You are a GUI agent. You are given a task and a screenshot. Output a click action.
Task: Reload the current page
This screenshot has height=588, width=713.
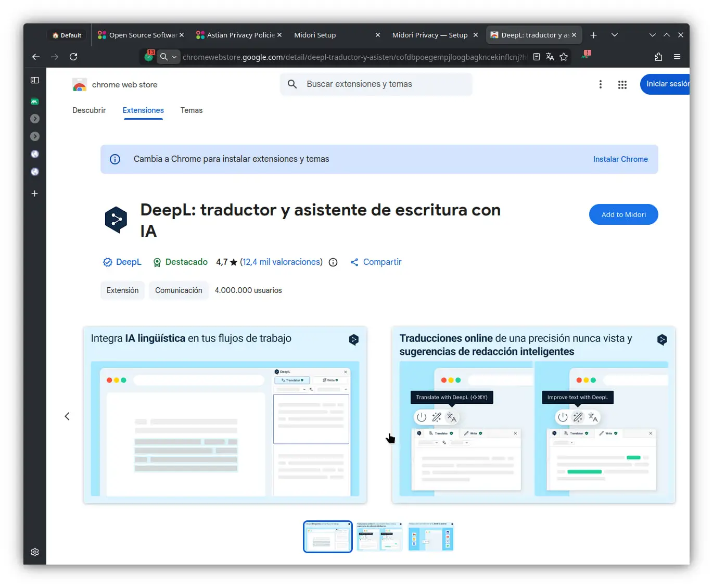click(73, 57)
